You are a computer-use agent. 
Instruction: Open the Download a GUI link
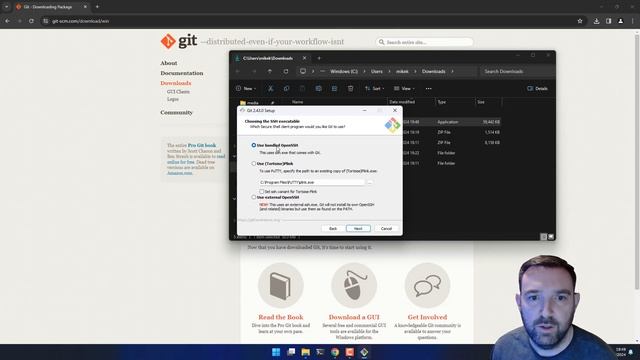click(x=354, y=317)
